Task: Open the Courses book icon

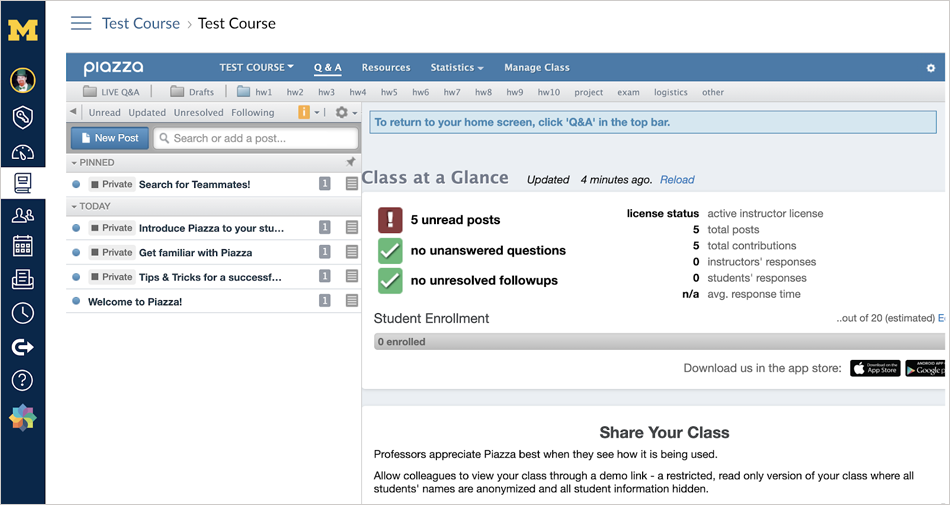Action: [22, 183]
